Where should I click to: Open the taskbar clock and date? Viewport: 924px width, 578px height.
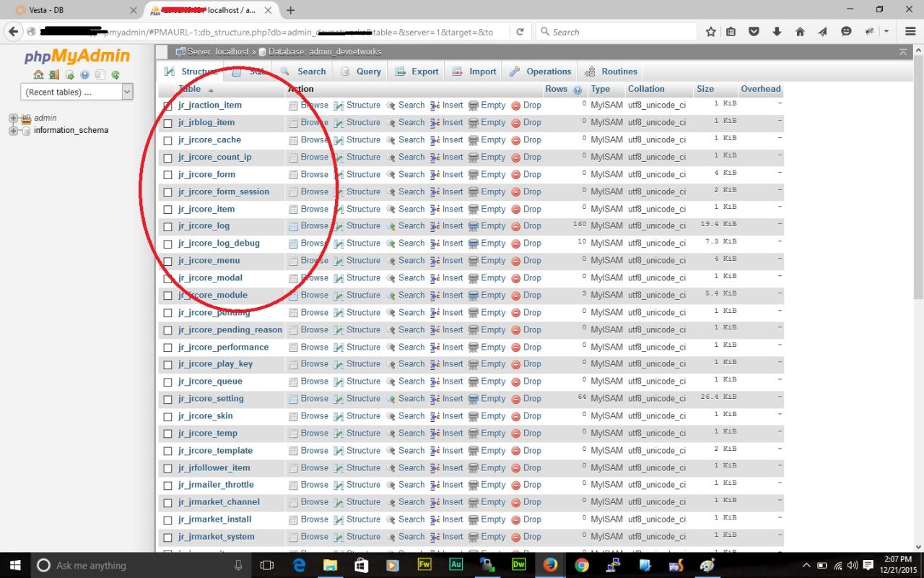tap(897, 565)
